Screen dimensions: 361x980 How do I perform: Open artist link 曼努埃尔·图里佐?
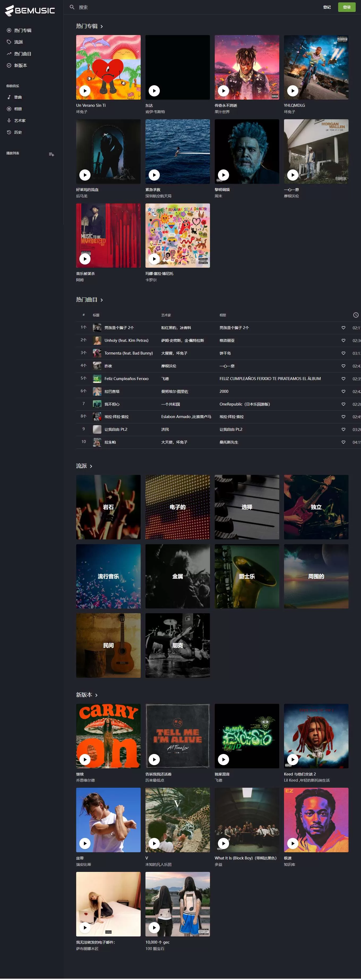(175, 391)
